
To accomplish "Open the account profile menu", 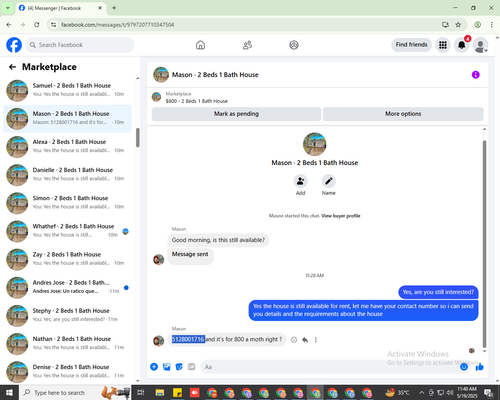I will pyautogui.click(x=480, y=45).
